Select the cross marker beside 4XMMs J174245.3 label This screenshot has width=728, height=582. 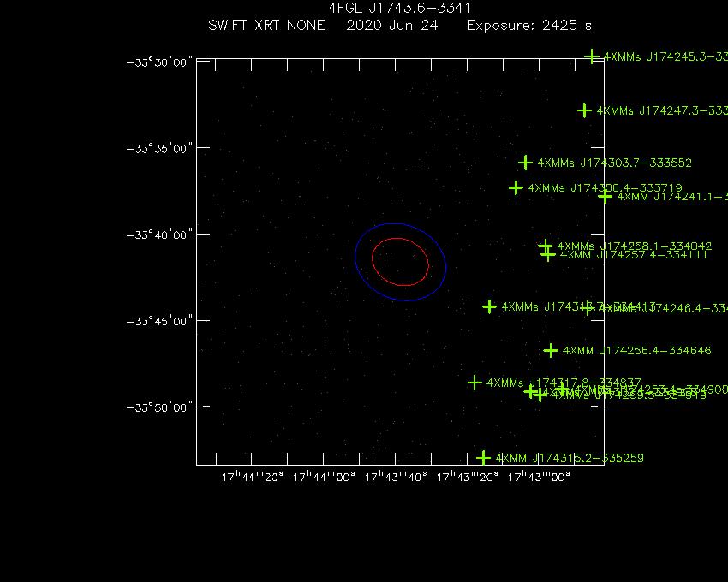tap(592, 57)
